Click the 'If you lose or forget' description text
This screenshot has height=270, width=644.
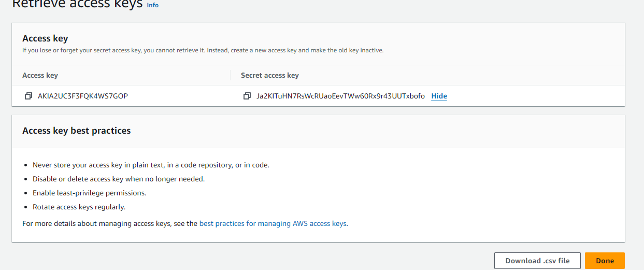(203, 50)
